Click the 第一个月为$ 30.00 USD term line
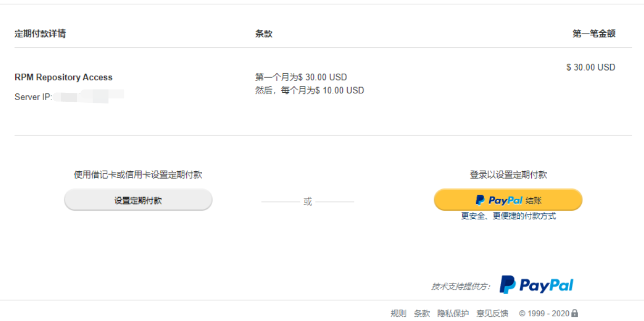 point(301,77)
